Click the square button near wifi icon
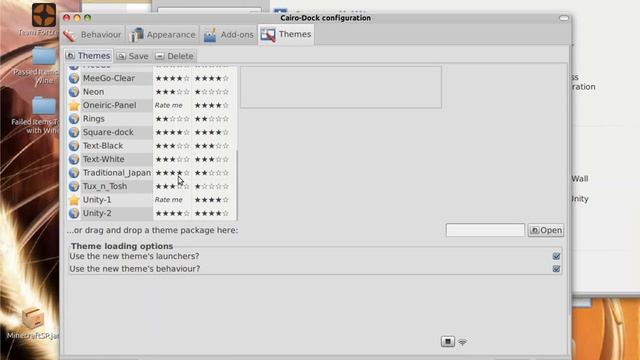 448,341
